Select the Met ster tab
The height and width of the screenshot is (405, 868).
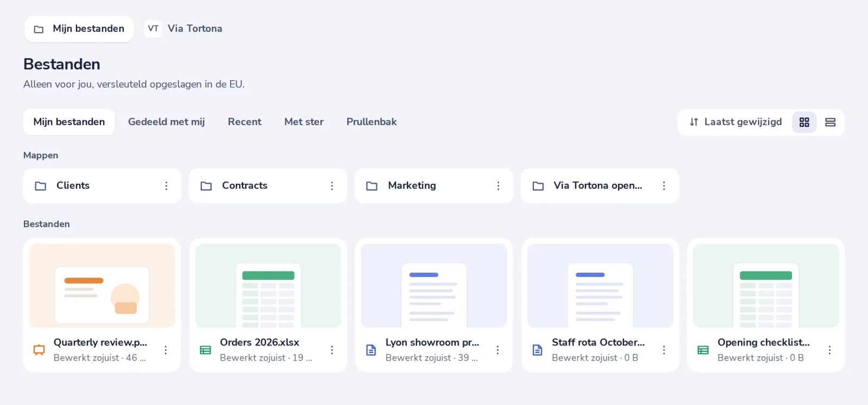pos(304,122)
